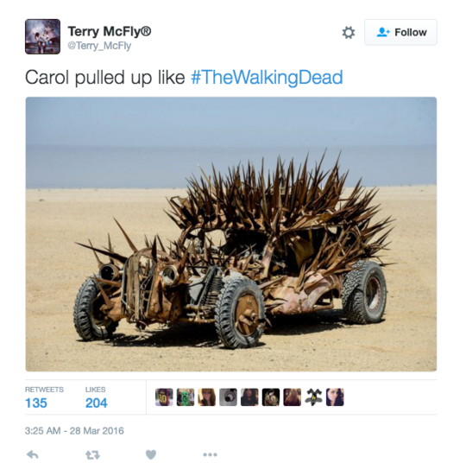
Task: Open the 3:25 AM - 28 Mar 2016 timestamp
Action: 74,431
